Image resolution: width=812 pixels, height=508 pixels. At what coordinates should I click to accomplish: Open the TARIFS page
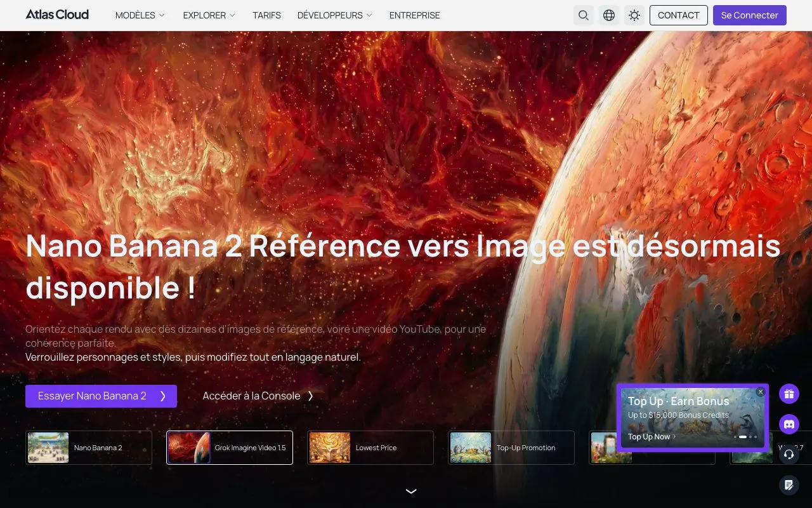[x=266, y=15]
